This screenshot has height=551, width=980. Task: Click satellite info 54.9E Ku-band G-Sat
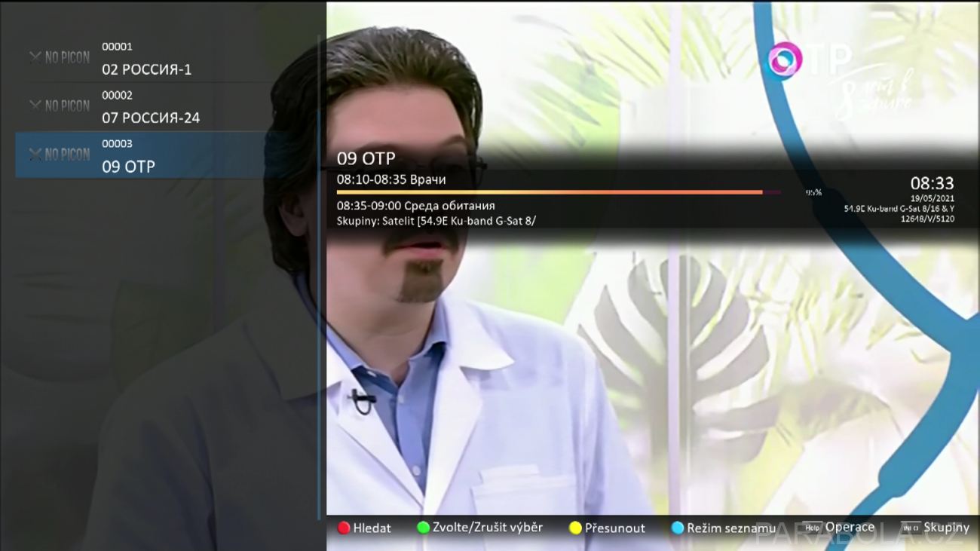(899, 209)
